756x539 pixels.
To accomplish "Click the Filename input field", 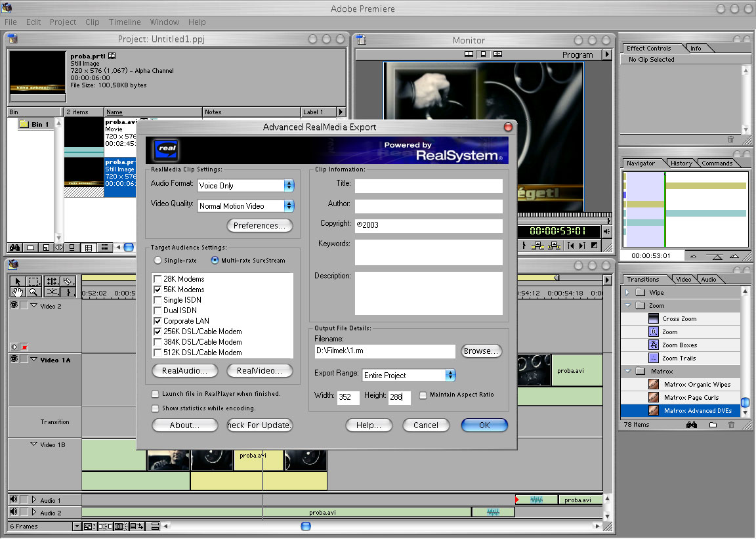I will pos(385,351).
